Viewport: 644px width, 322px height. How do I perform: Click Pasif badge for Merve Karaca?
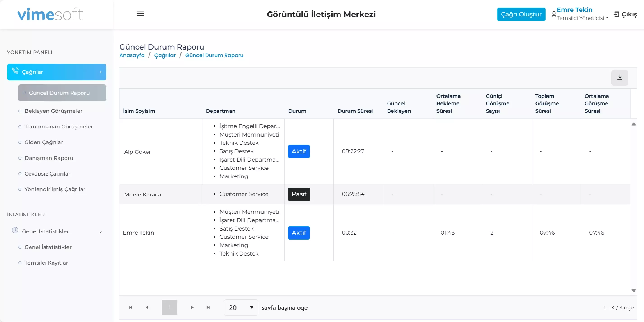point(299,194)
